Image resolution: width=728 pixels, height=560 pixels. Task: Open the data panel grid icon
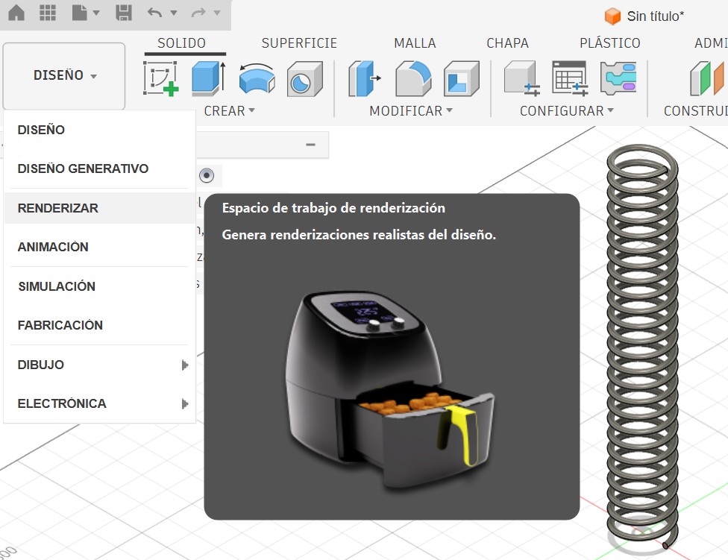tap(48, 13)
